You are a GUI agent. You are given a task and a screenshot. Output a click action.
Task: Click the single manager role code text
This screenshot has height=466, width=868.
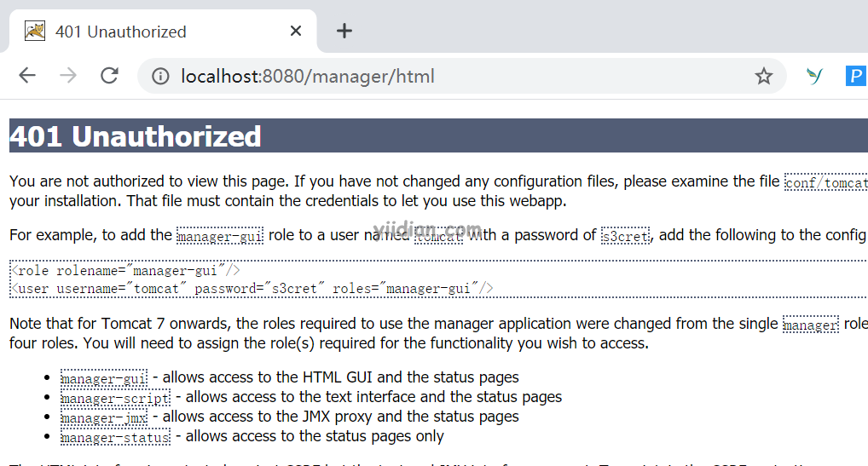(811, 325)
